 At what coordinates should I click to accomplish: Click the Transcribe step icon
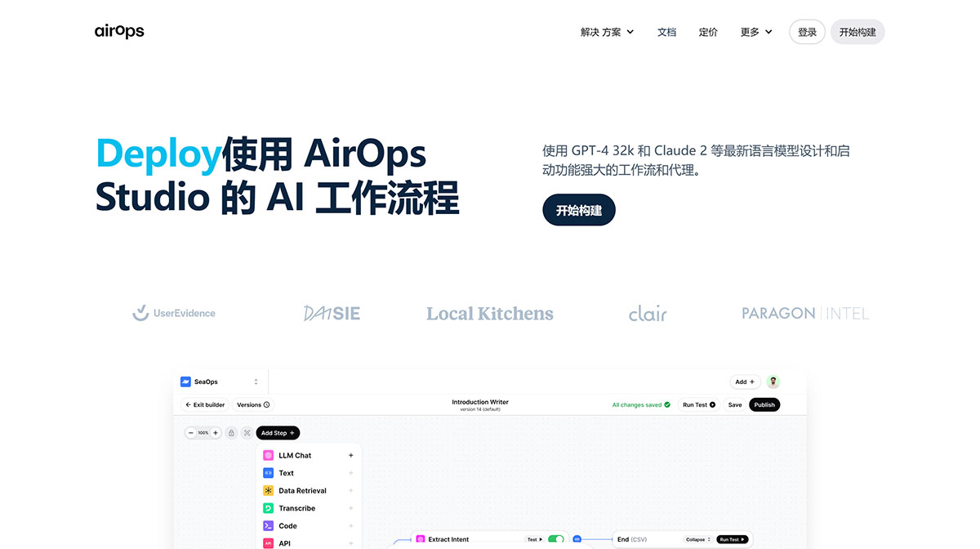click(x=268, y=508)
